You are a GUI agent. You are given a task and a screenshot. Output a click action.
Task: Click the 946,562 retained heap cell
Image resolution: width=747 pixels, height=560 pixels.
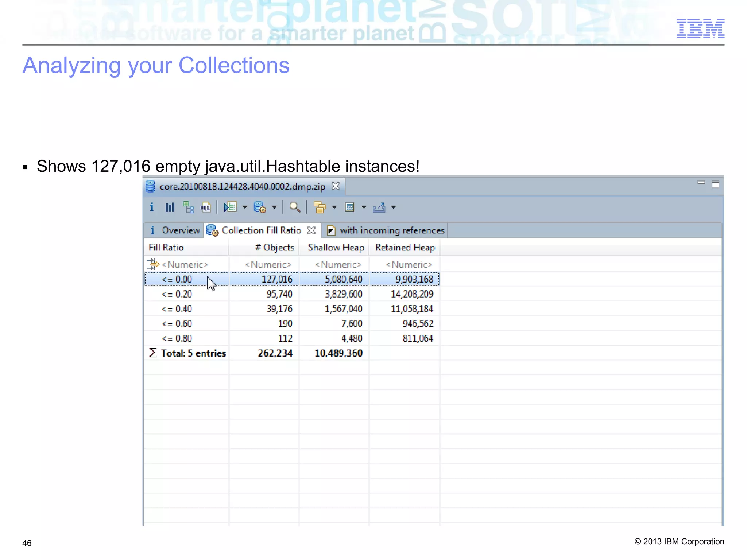(x=418, y=324)
